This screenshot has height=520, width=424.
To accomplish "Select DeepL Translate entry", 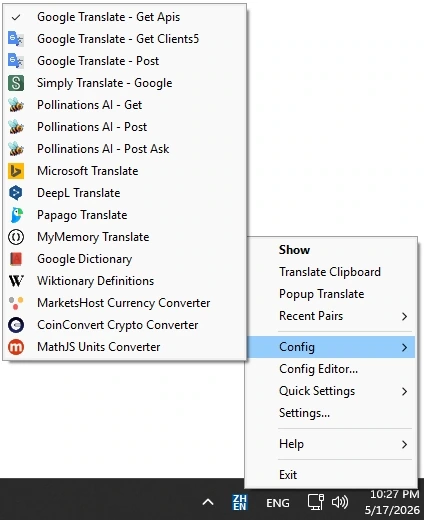I will [x=125, y=193].
